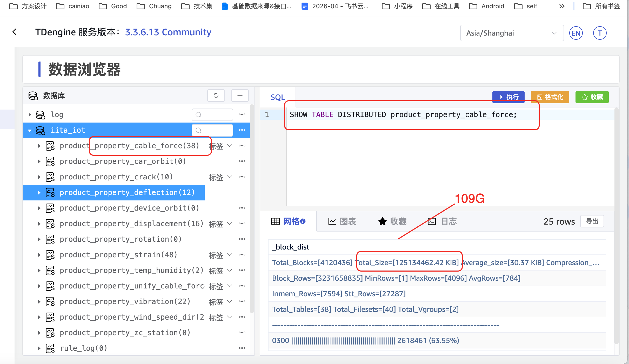The width and height of the screenshot is (629, 364).
Task: Switch to the 收藏 favorites result tab
Action: point(392,221)
